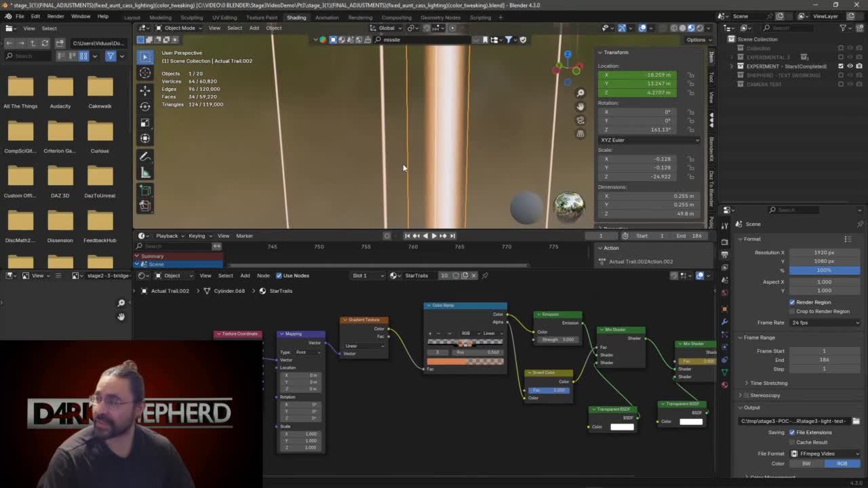Image resolution: width=868 pixels, height=488 pixels.
Task: Switch to the Compositing workspace tab
Action: 396,17
